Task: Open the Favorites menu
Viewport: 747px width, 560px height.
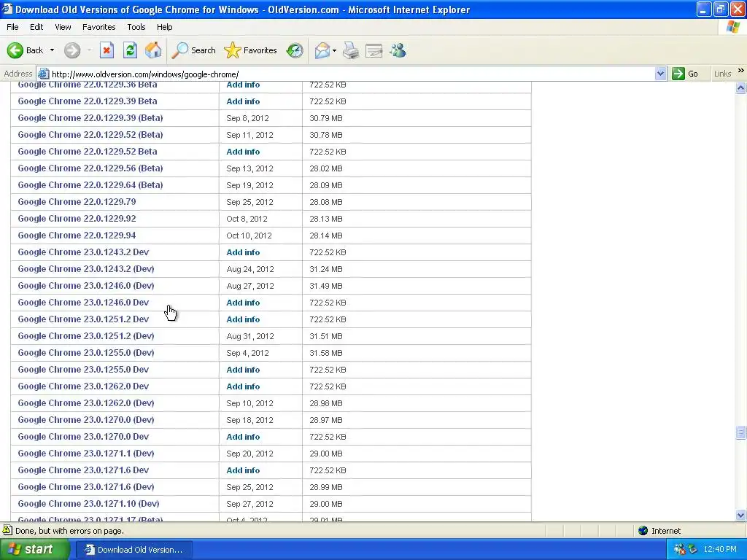Action: click(98, 27)
